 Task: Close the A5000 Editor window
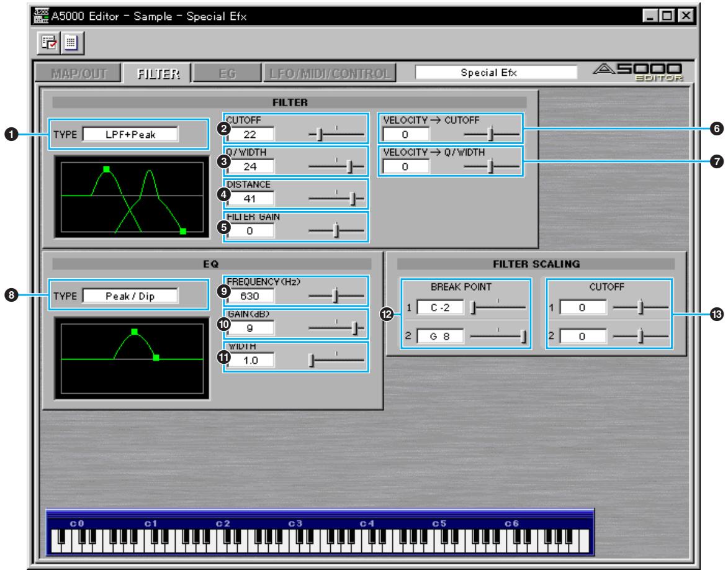pos(686,16)
